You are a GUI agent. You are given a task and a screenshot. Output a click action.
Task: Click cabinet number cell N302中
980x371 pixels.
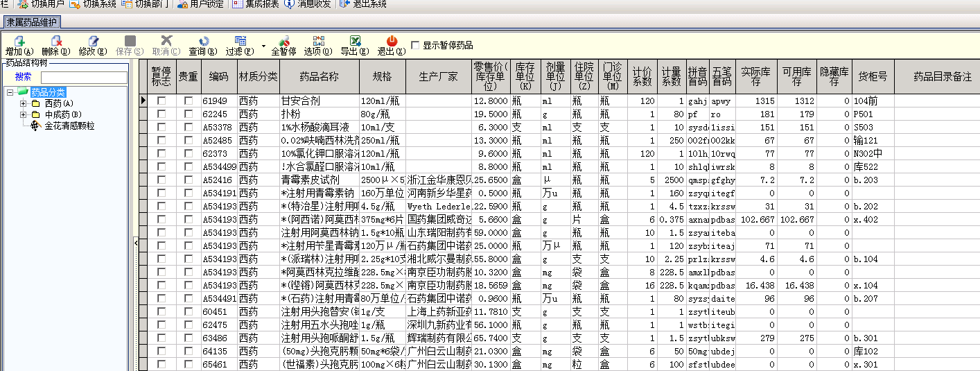tap(873, 154)
